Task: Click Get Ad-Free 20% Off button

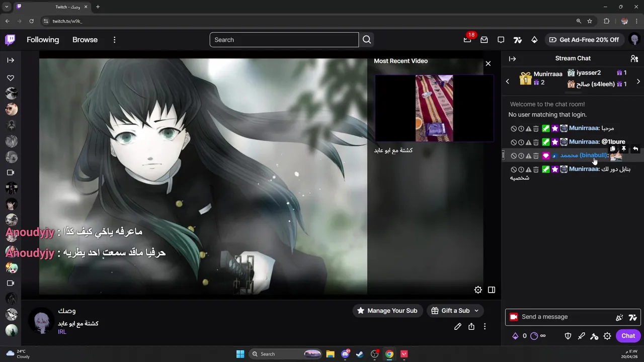Action: coord(585,40)
